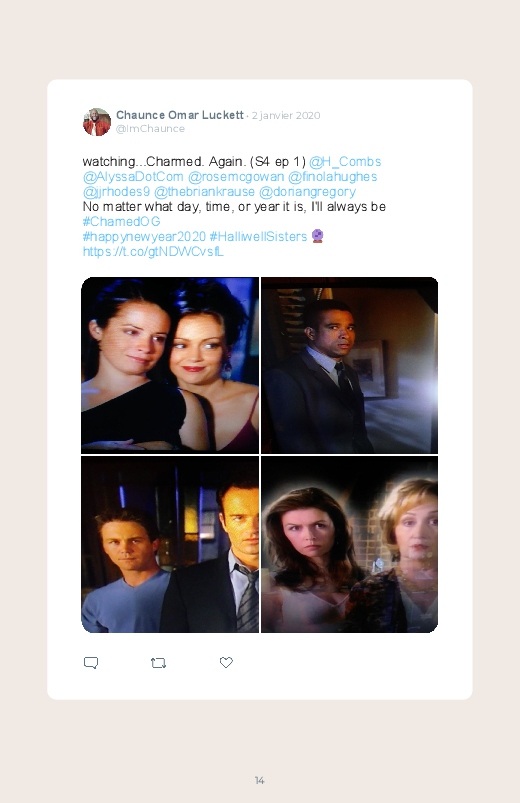Visit the @thebriankrause profile link

pyautogui.click(x=204, y=192)
